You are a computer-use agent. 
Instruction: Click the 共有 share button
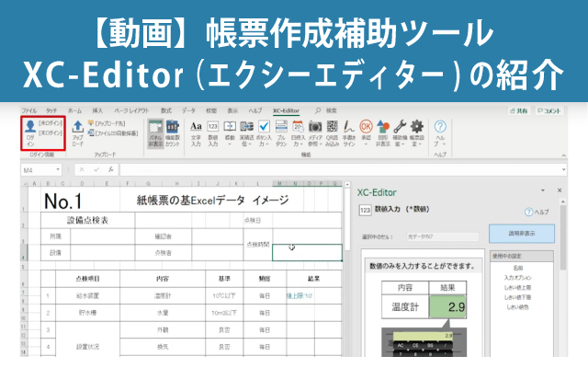pyautogui.click(x=519, y=110)
